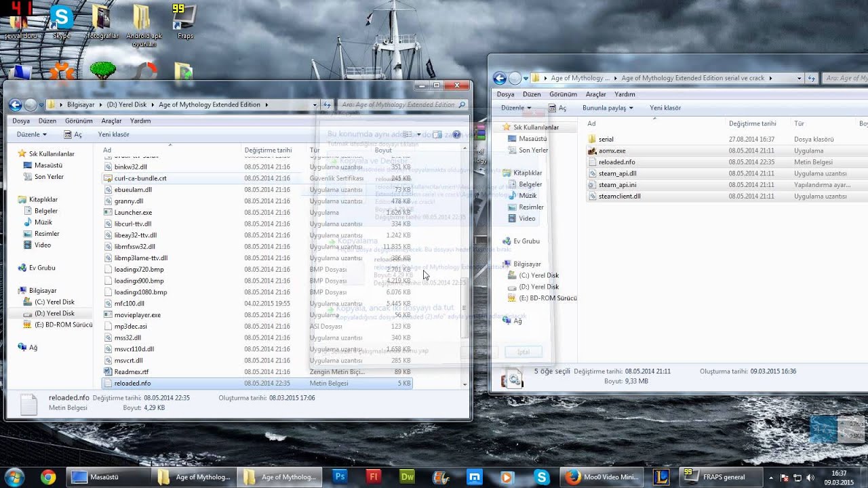Open Dosya menu in left window
This screenshot has height=488, width=868.
[x=21, y=121]
